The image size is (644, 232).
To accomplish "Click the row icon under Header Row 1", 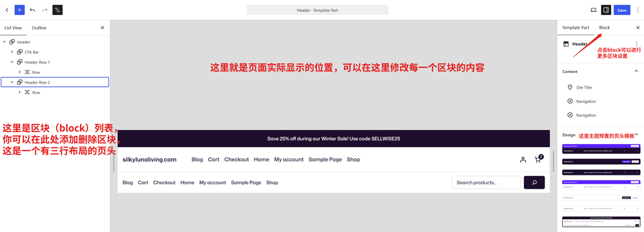I will pyautogui.click(x=27, y=72).
